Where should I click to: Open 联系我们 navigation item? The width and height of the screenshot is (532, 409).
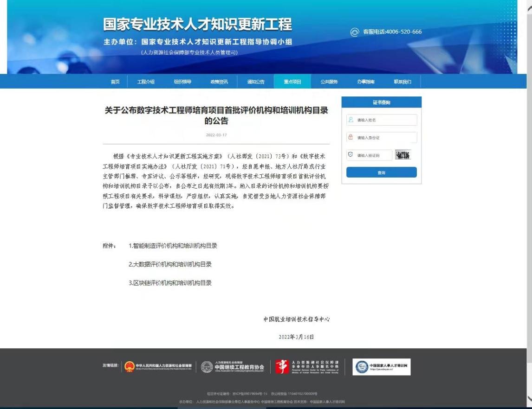[x=402, y=82]
